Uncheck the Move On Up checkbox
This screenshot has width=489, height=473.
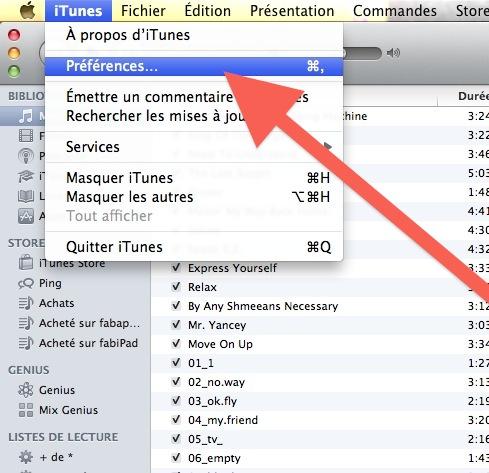176,344
